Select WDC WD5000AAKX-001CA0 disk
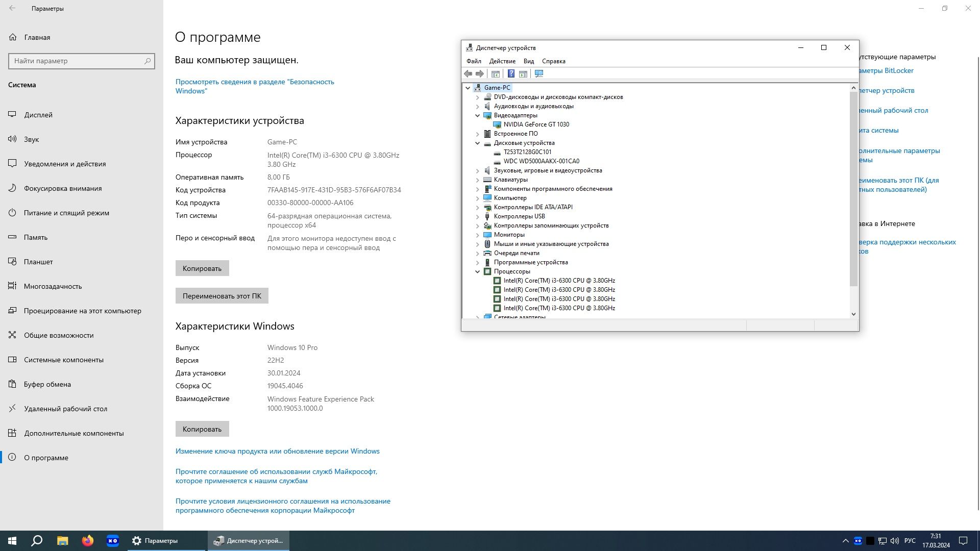The image size is (980, 551). [x=541, y=161]
